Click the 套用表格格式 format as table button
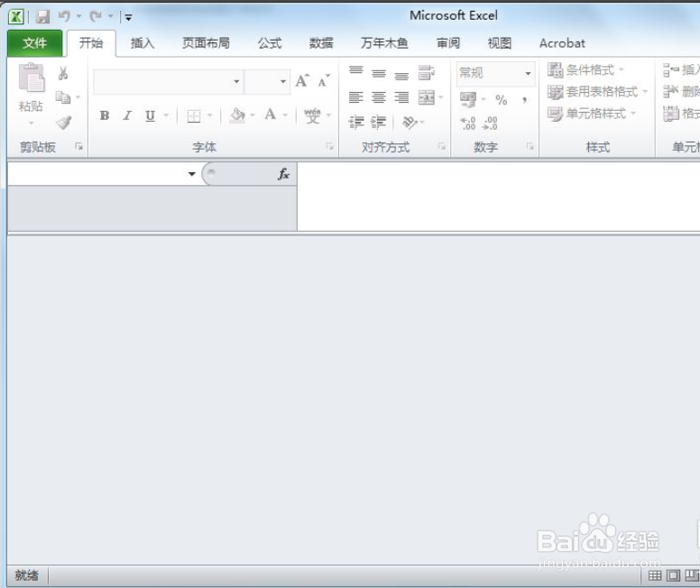This screenshot has width=700, height=588. tap(598, 92)
